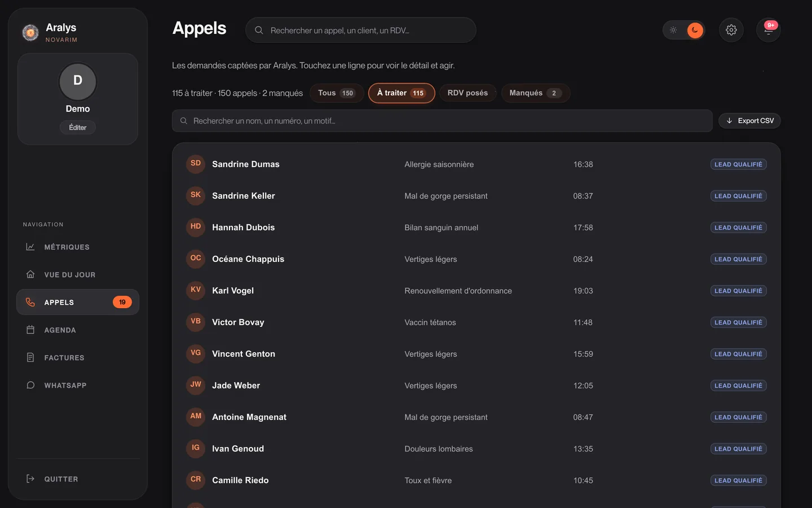
Task: Click Lead qualifié badge for Jade Weber
Action: point(738,386)
